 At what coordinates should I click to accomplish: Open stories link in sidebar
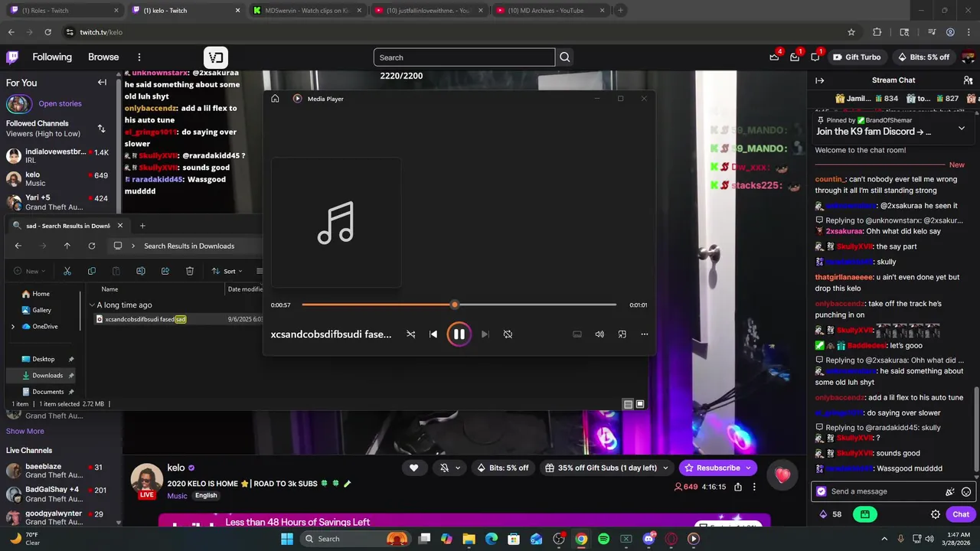60,104
